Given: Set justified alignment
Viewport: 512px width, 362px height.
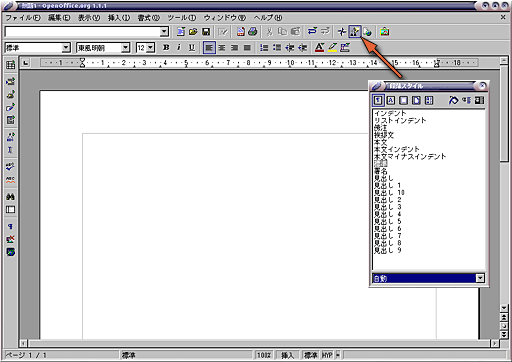Looking at the screenshot, I should pyautogui.click(x=247, y=48).
